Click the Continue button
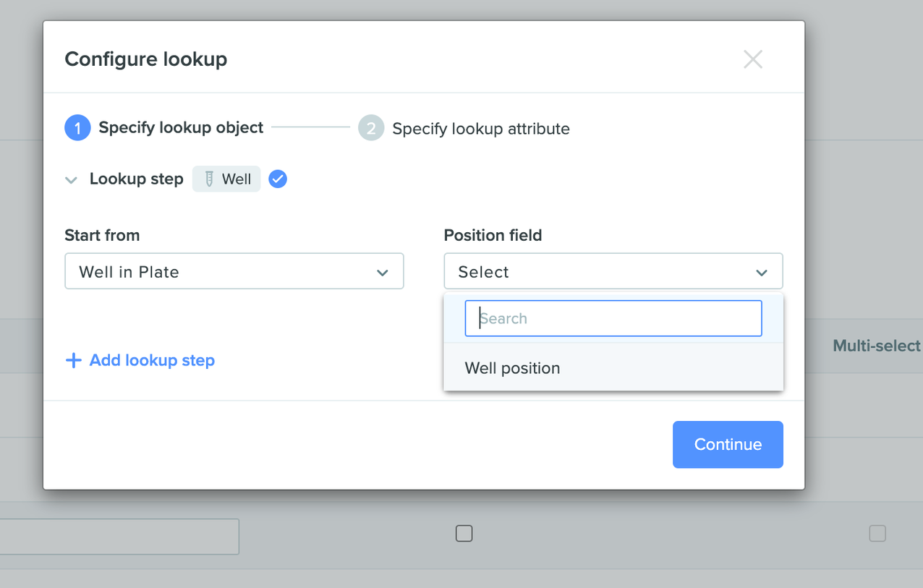Screen dimensions: 923x588 point(728,444)
